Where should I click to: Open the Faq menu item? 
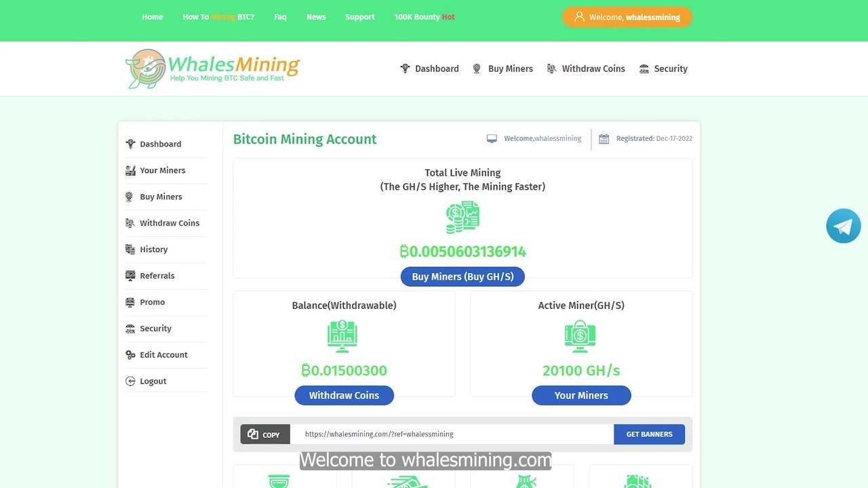coord(280,17)
